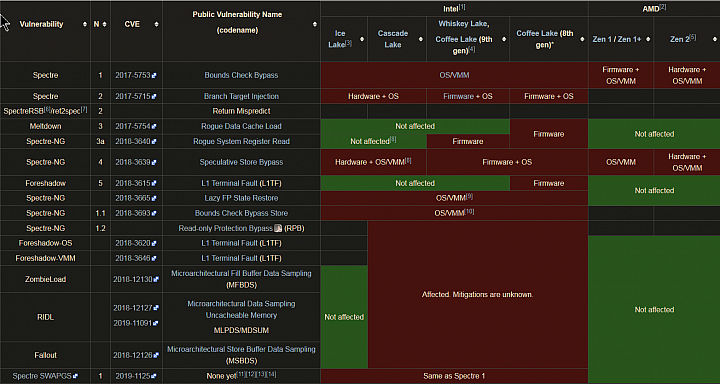This screenshot has height=384, width=720.
Task: Open the Bounds Check Bypass link
Action: click(x=242, y=75)
